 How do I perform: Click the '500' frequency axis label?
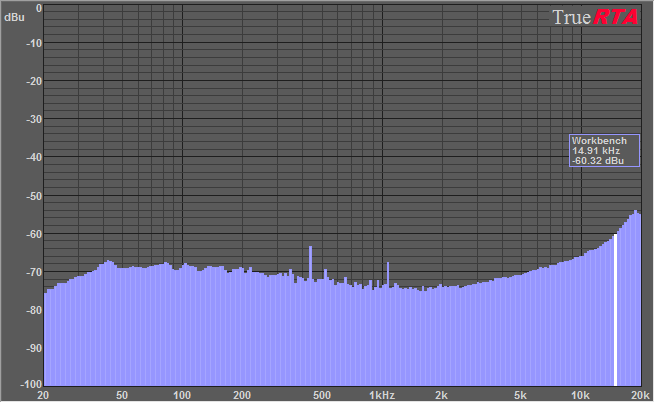click(322, 395)
